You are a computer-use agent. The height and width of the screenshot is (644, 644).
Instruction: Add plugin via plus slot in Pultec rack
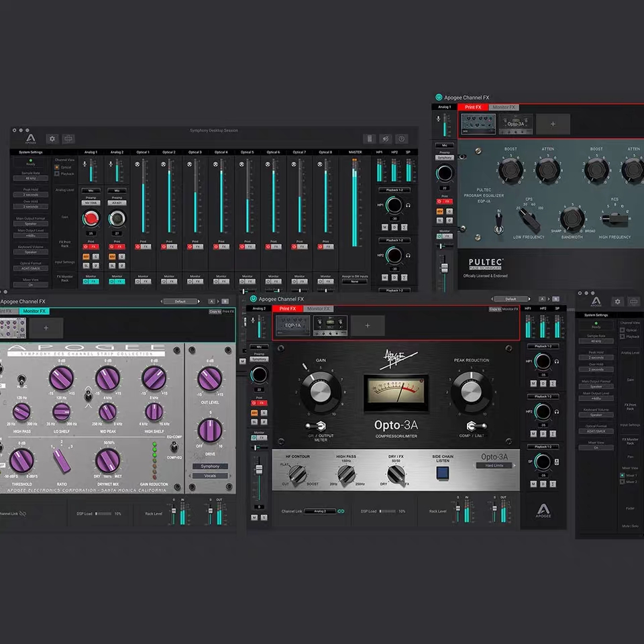coord(553,123)
